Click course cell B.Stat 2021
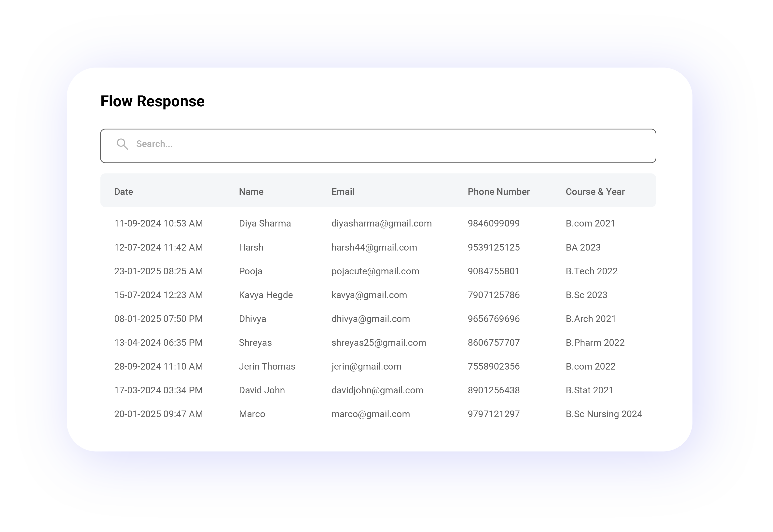 point(590,390)
